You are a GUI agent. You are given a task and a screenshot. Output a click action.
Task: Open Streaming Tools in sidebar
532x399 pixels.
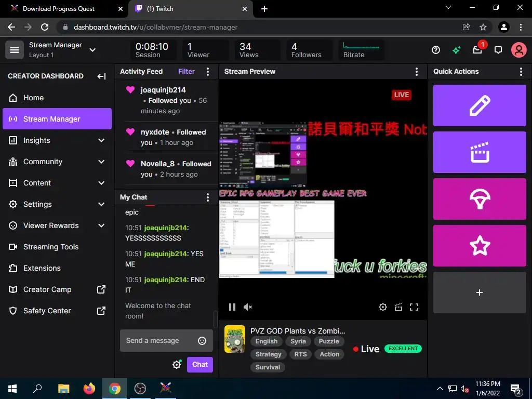pyautogui.click(x=57, y=247)
